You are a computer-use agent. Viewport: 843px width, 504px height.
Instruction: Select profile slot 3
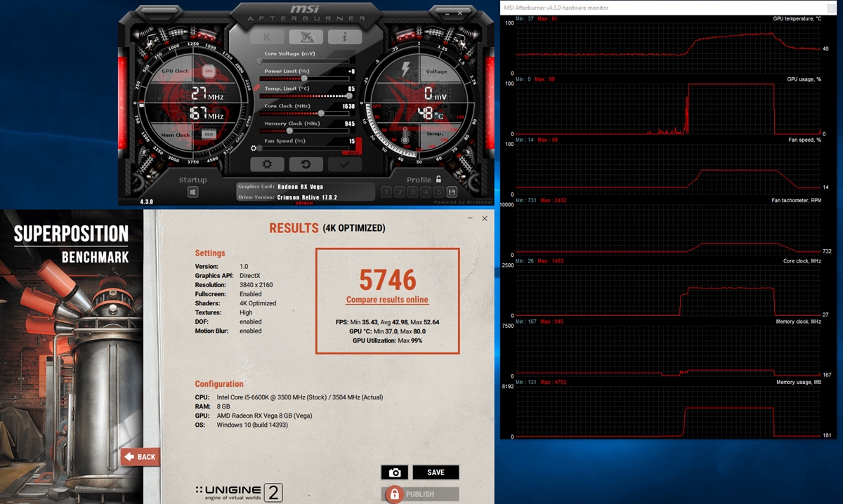coord(413,192)
